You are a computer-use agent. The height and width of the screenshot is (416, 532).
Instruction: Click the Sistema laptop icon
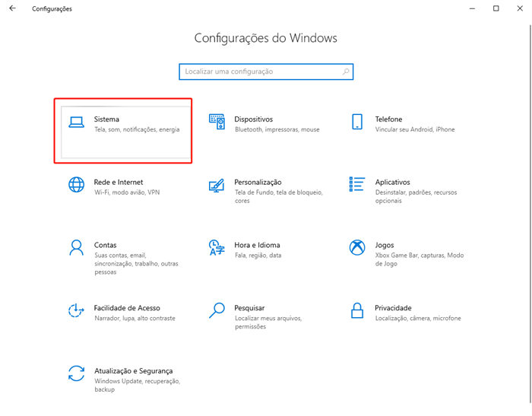pos(76,122)
